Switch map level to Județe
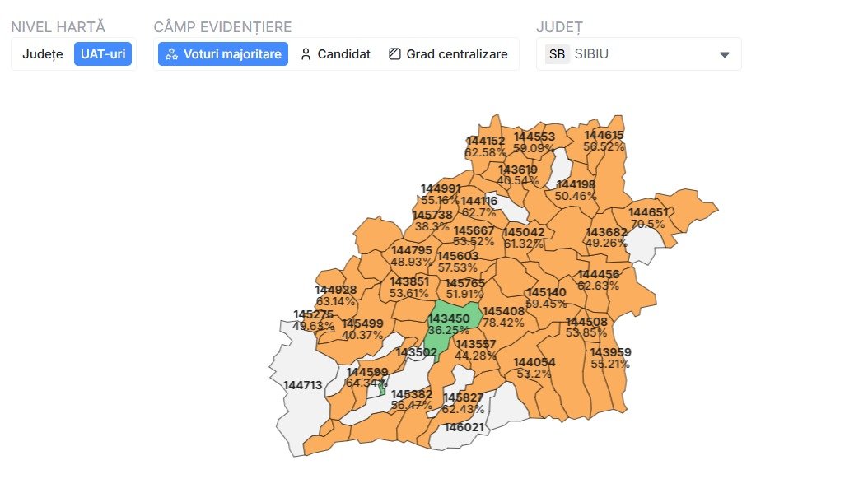The width and height of the screenshot is (868, 502). click(42, 54)
